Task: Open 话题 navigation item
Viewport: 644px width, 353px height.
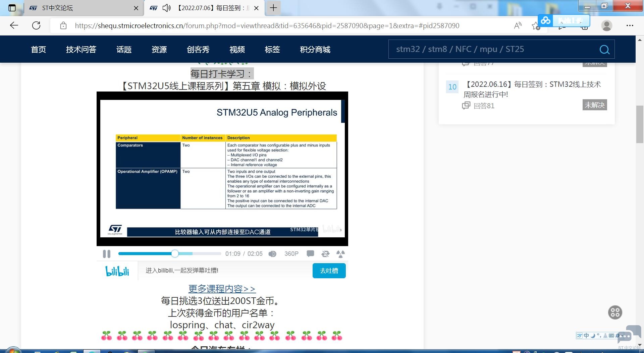Action: (x=124, y=50)
